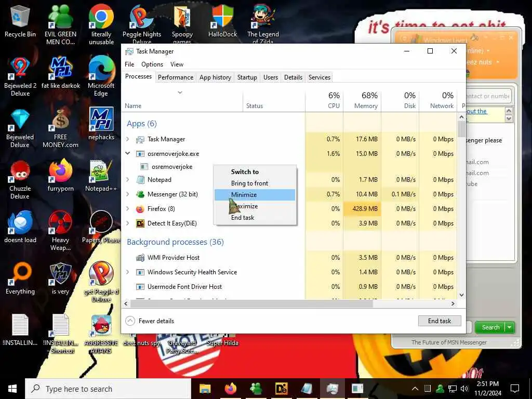Click the taskbar search box
The height and width of the screenshot is (399, 532).
click(x=108, y=389)
